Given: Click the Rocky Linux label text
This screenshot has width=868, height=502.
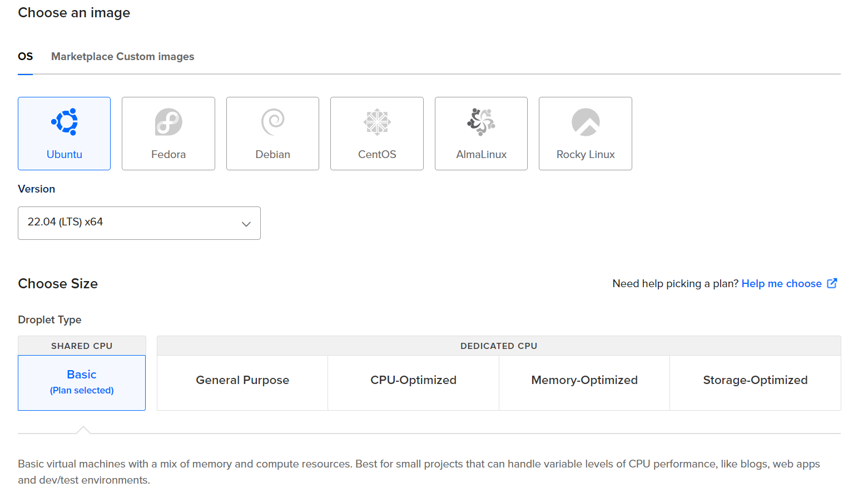Looking at the screenshot, I should tap(586, 155).
